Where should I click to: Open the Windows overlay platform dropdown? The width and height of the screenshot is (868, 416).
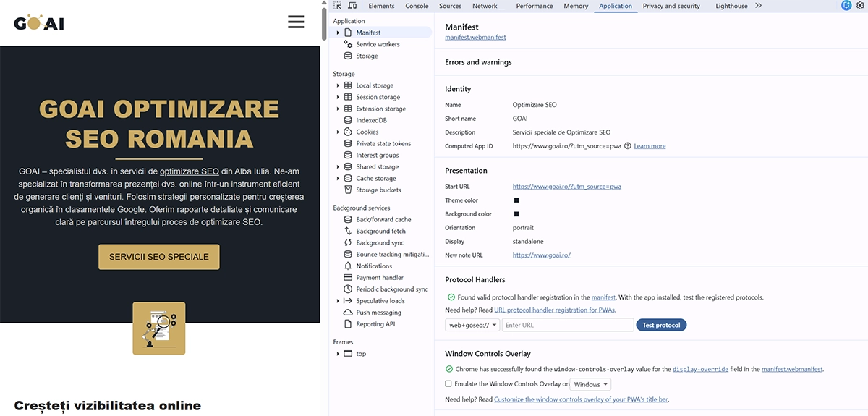[591, 384]
